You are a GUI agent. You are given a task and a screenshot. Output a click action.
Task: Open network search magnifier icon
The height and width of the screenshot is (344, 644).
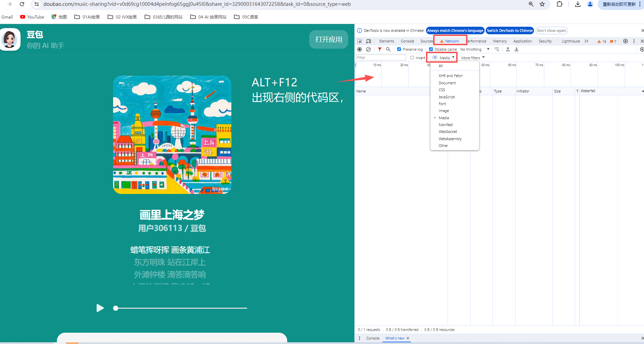(388, 49)
